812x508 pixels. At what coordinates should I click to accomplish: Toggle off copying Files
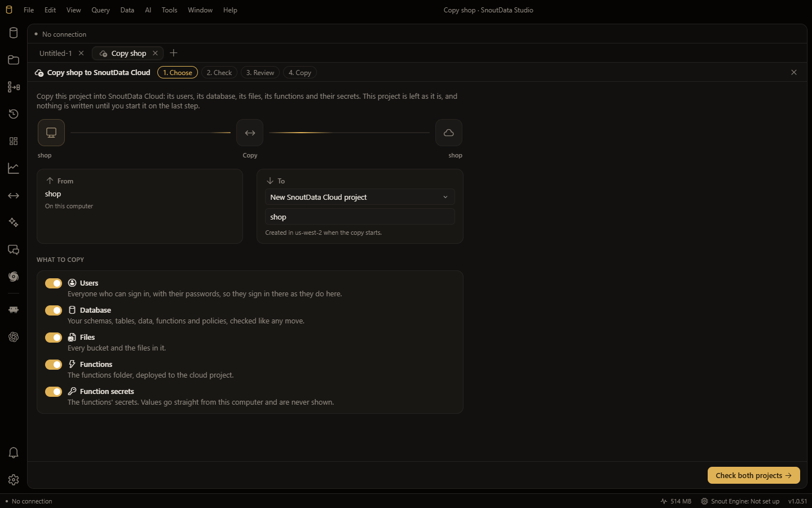click(x=54, y=338)
